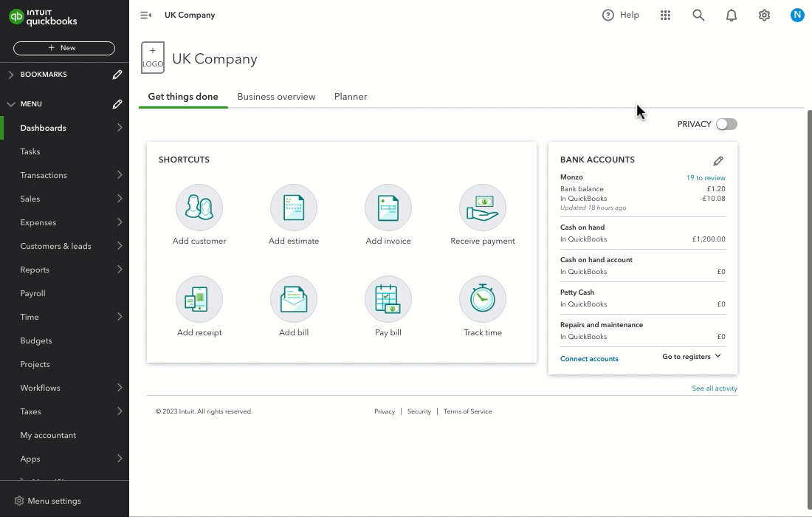
Task: Click the Add customer shortcut icon
Action: (199, 208)
